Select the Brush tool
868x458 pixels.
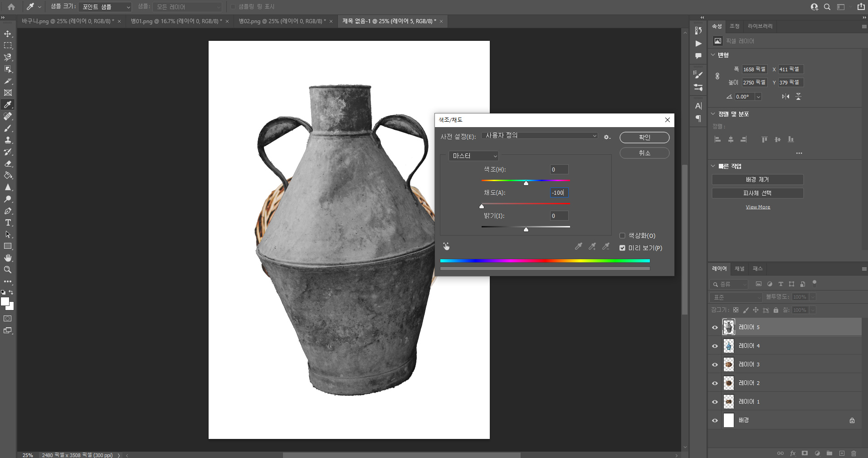click(x=8, y=128)
